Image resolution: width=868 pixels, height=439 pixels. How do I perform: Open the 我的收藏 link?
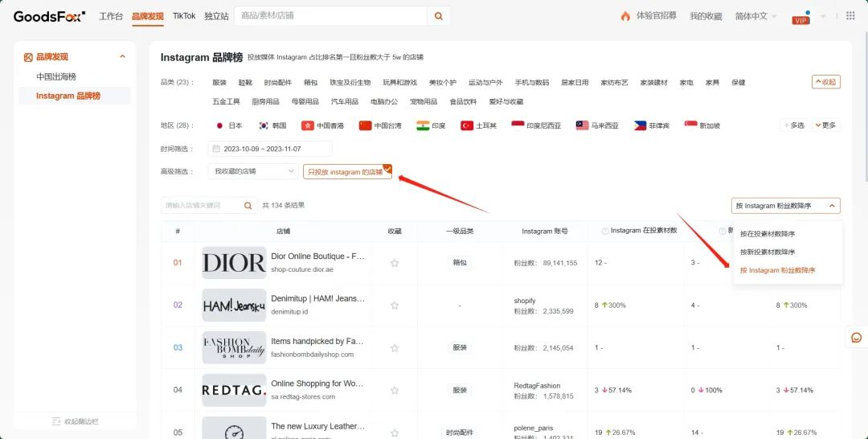click(x=706, y=16)
